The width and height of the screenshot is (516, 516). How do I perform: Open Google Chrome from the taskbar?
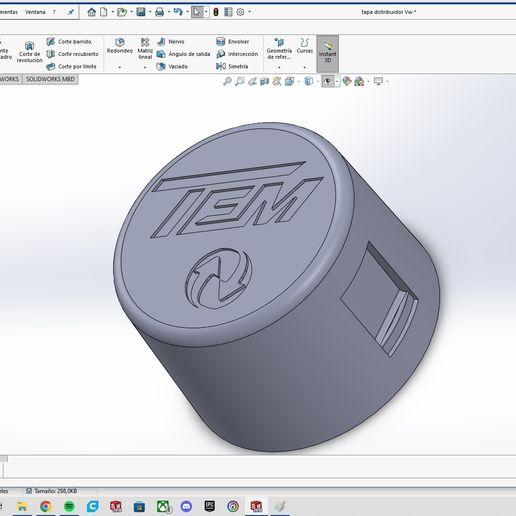tap(46, 506)
